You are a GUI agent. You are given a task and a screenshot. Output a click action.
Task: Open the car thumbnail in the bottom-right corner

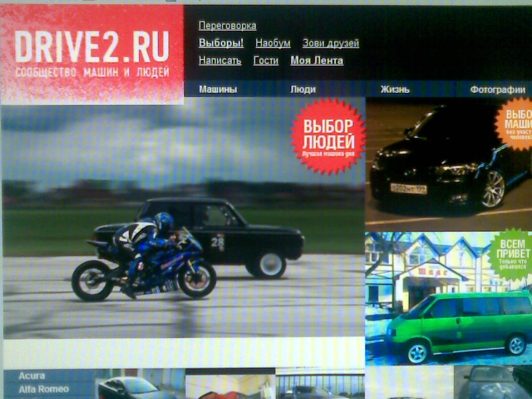(x=493, y=382)
